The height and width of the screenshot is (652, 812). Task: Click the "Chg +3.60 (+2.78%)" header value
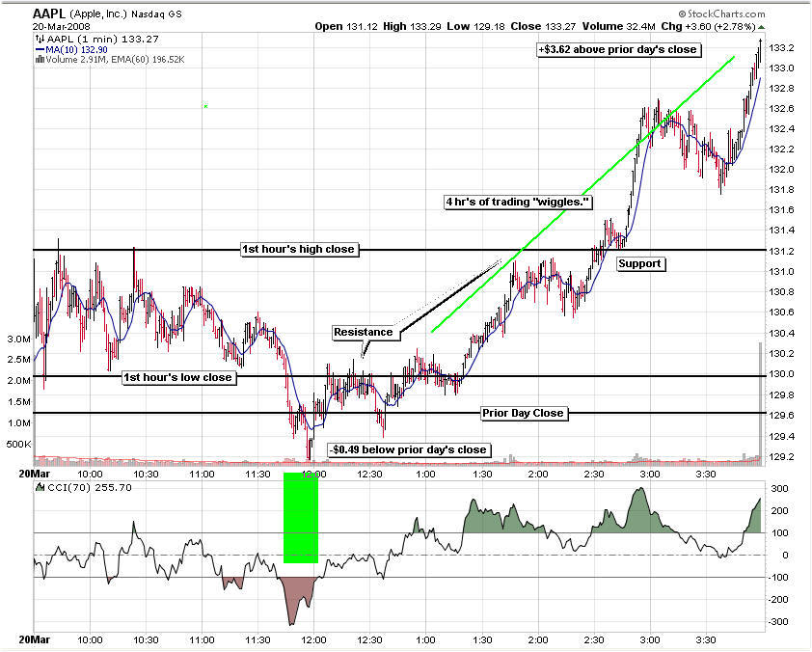[x=708, y=26]
